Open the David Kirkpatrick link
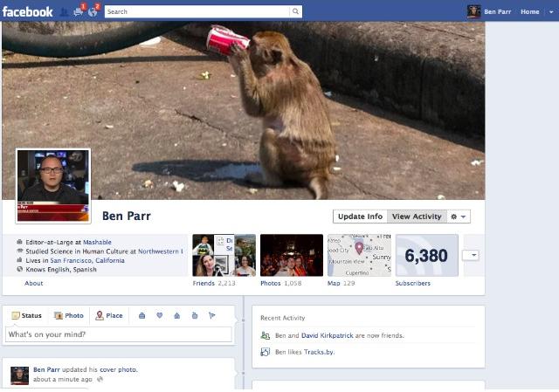The width and height of the screenshot is (559, 392). tap(327, 336)
